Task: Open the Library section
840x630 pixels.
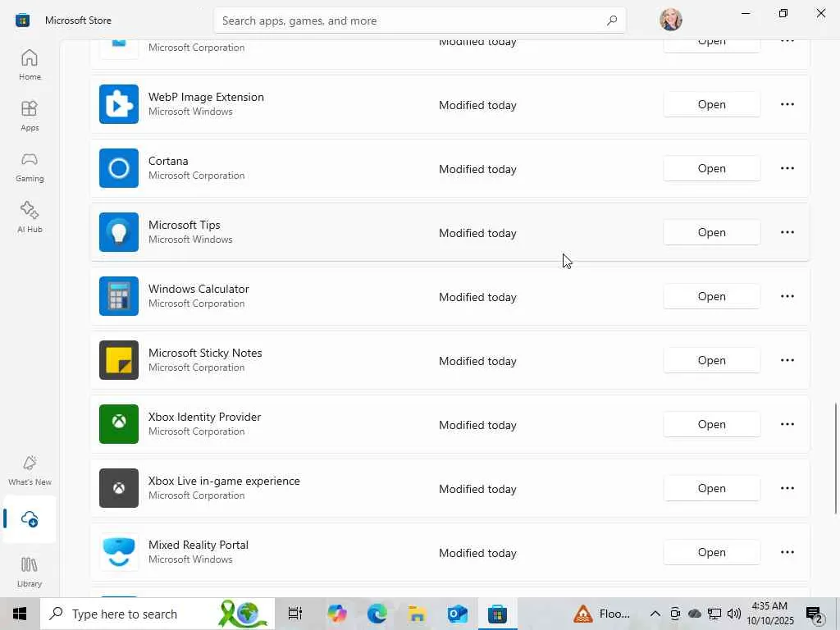Action: pos(30,572)
